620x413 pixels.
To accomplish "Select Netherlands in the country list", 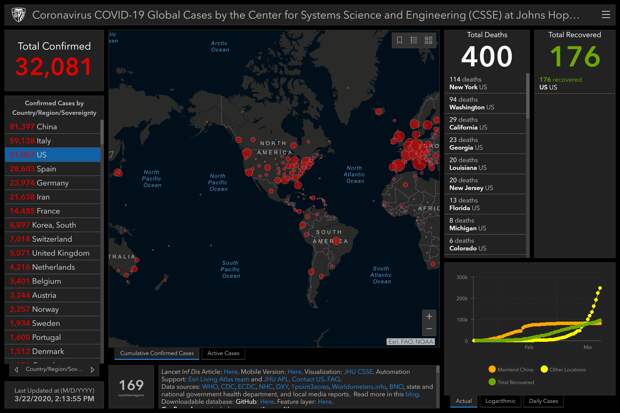I will click(53, 267).
